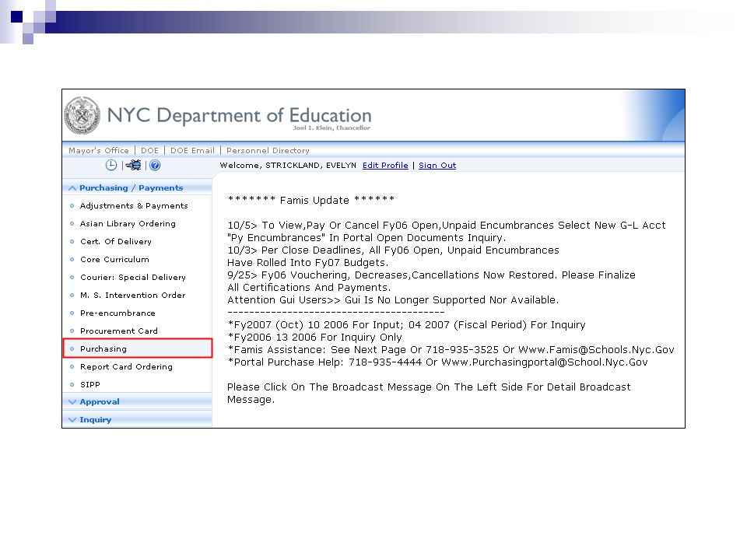Image resolution: width=747 pixels, height=560 pixels.
Task: Open Personnel Directory link
Action: [x=268, y=150]
